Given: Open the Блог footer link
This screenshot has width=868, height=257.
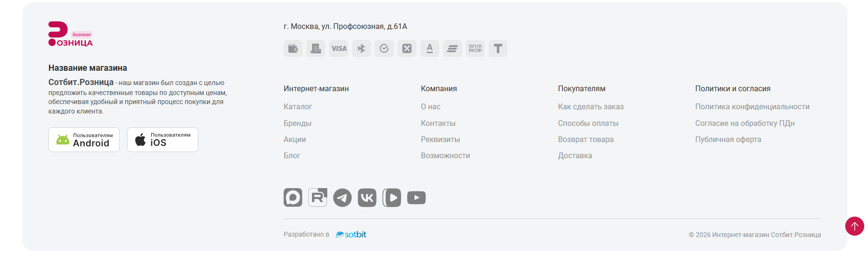Looking at the screenshot, I should click(x=292, y=155).
